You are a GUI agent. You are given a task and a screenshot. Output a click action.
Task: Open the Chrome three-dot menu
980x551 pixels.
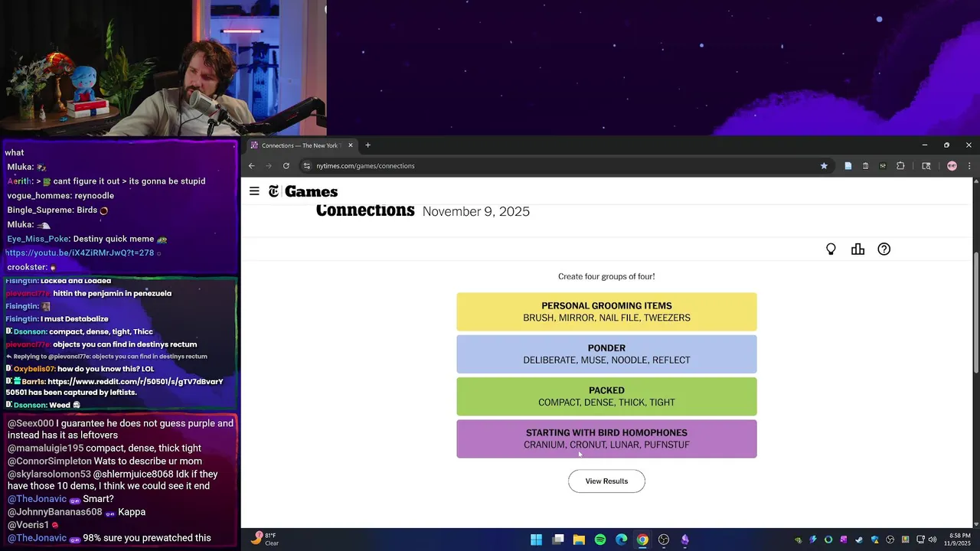pyautogui.click(x=969, y=166)
